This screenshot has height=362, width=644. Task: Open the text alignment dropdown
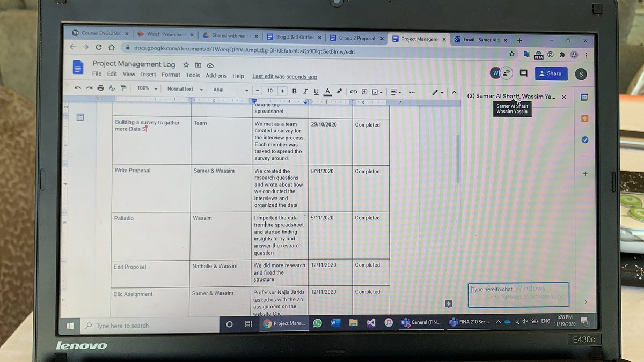click(x=396, y=92)
